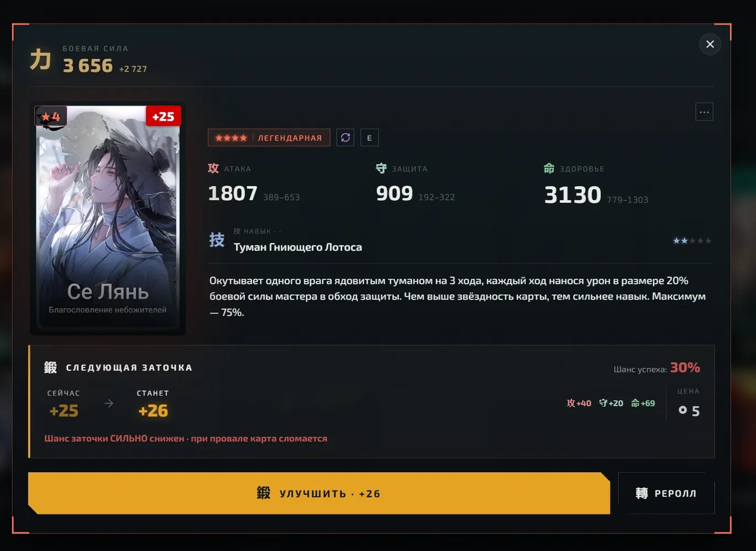Click the red warning Шанс заточки СИЛЬНО снижен
Screen dimensions: 756x551
tap(186, 439)
